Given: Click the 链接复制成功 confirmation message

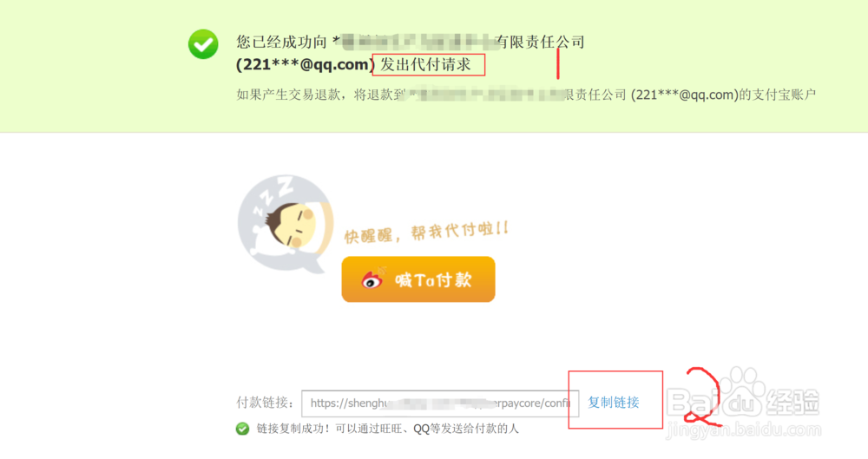Looking at the screenshot, I should 387,429.
